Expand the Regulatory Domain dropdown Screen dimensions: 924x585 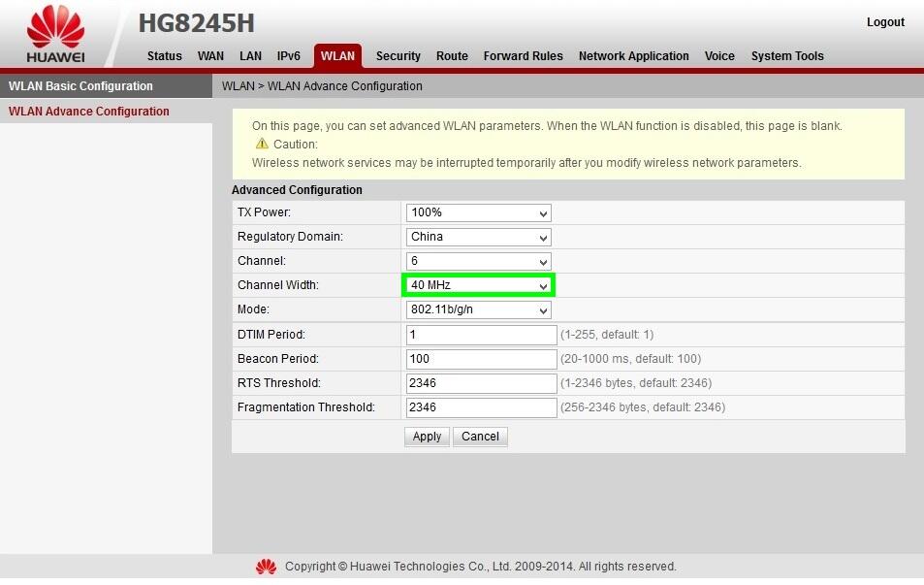click(478, 237)
